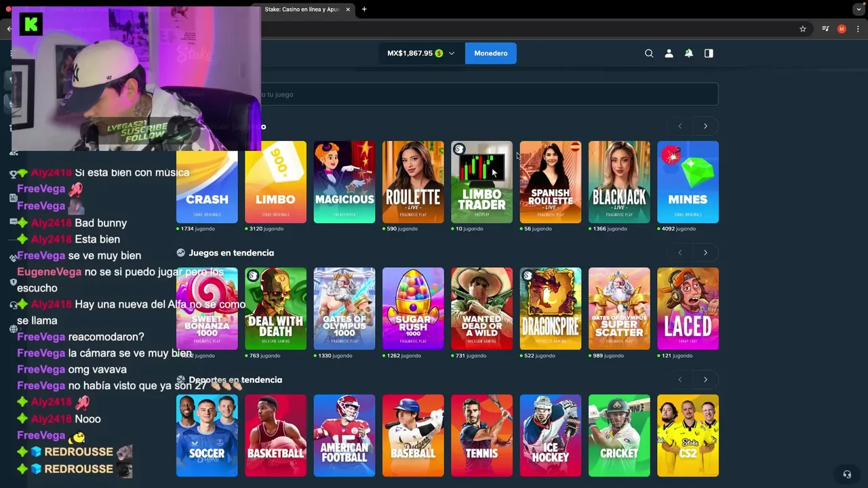The height and width of the screenshot is (488, 868).
Task: Close the Stake Casino en línea tab
Action: [x=348, y=9]
